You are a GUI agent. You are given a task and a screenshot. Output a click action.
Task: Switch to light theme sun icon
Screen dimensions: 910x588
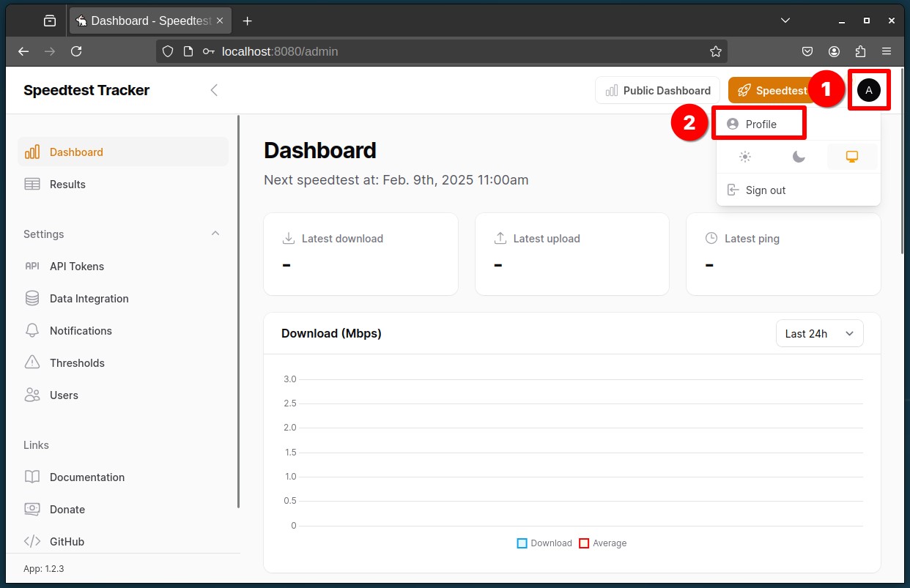[x=745, y=157]
